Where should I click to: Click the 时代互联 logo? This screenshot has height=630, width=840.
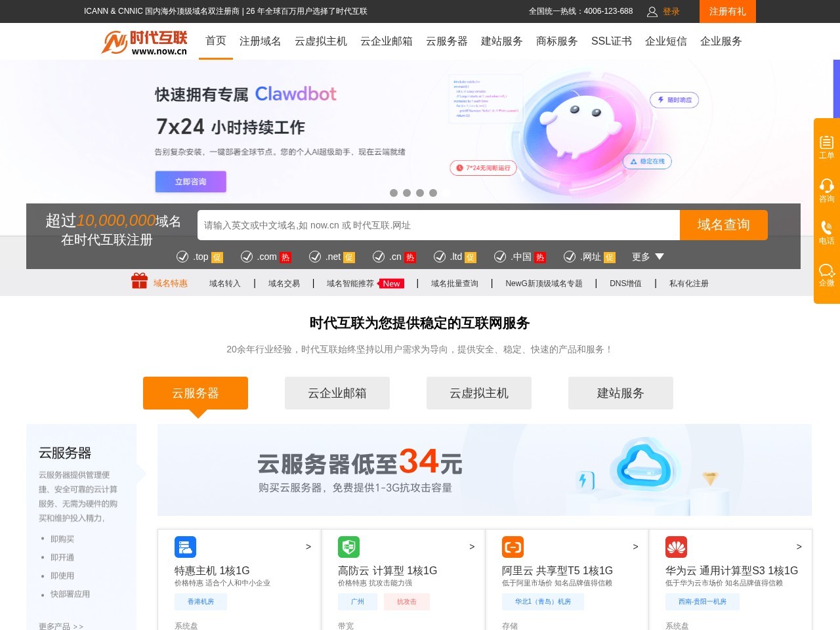[144, 41]
